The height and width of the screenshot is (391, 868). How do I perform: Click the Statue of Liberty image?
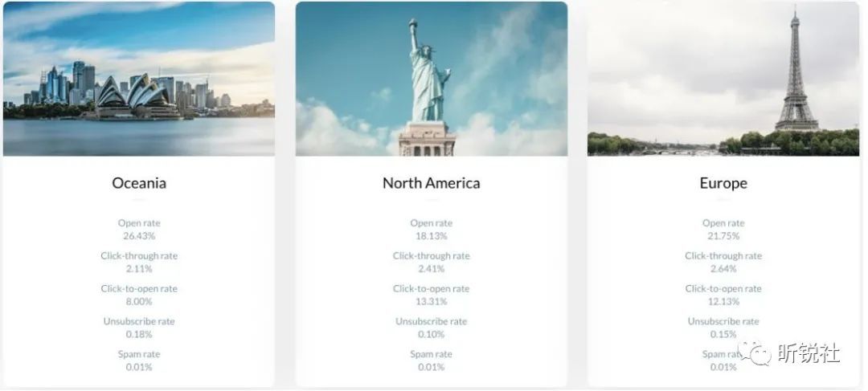432,79
